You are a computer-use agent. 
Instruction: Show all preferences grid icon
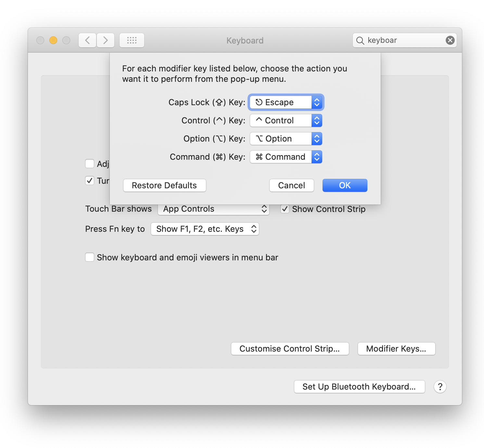[x=132, y=40]
